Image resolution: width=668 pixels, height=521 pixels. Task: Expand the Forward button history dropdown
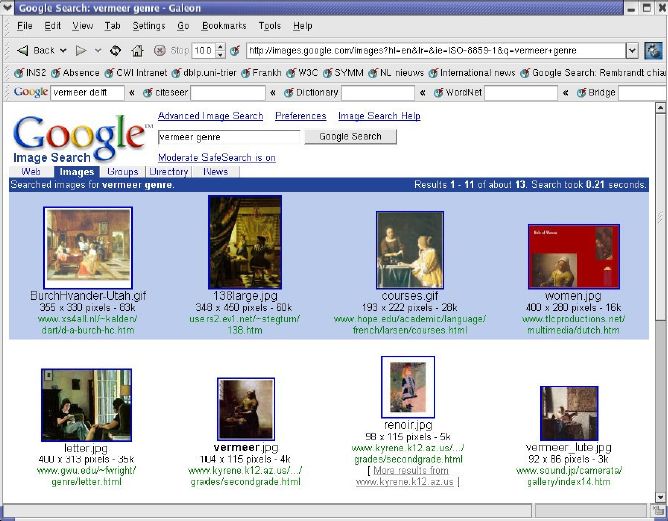point(98,50)
